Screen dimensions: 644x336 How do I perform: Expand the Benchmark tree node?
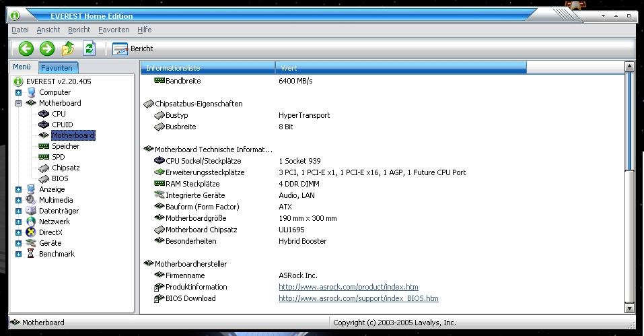(19, 254)
